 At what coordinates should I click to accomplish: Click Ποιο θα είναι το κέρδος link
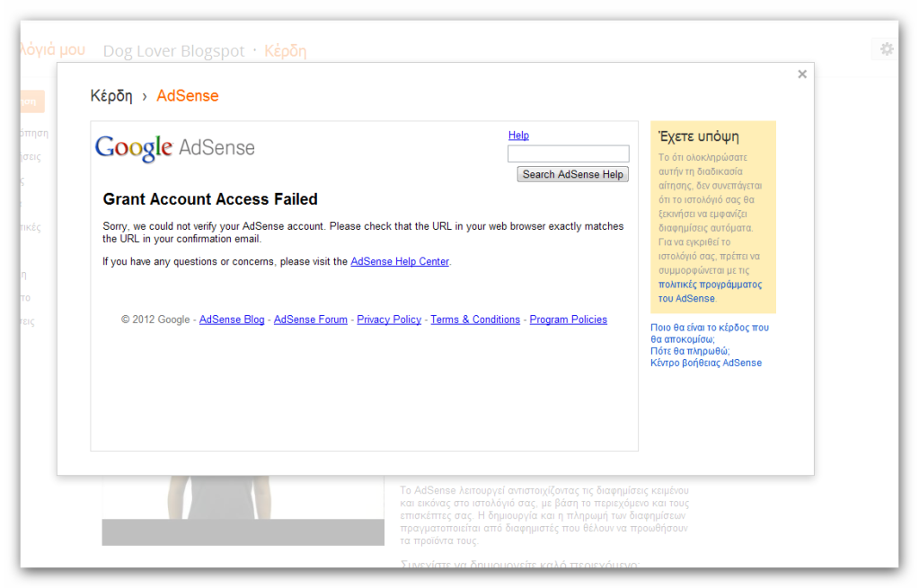tap(709, 333)
